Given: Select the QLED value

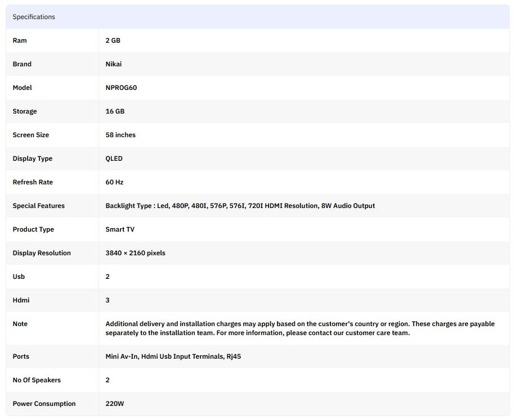Looking at the screenshot, I should pyautogui.click(x=114, y=159).
